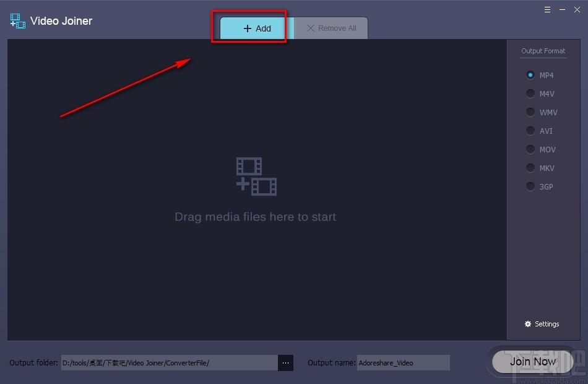Open the hamburger menu icon
The image size is (588, 384).
point(548,10)
